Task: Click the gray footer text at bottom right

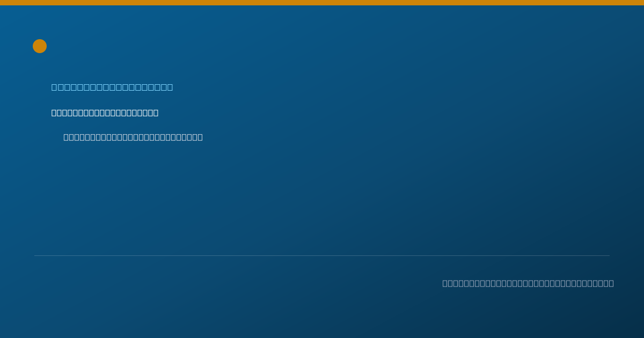Action: [528, 283]
